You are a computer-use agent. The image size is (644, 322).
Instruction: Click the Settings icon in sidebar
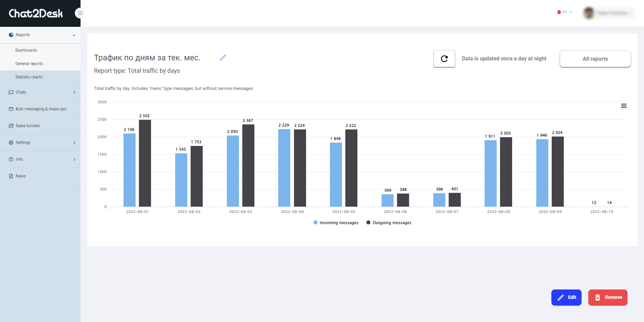[11, 143]
